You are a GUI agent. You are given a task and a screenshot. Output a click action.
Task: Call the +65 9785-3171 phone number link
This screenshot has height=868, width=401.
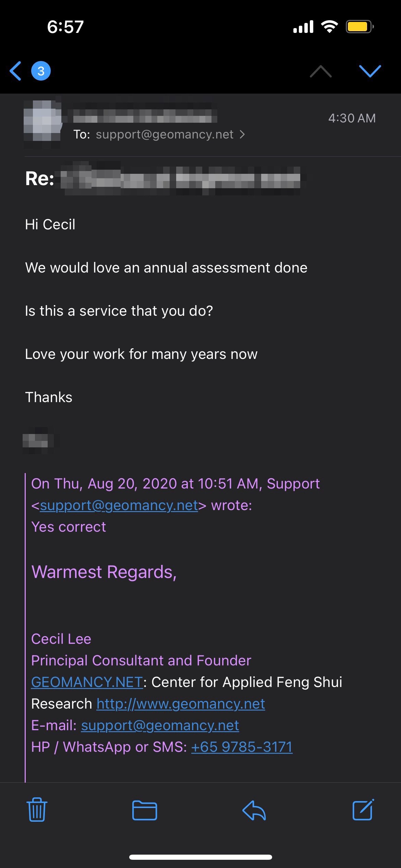(x=242, y=747)
